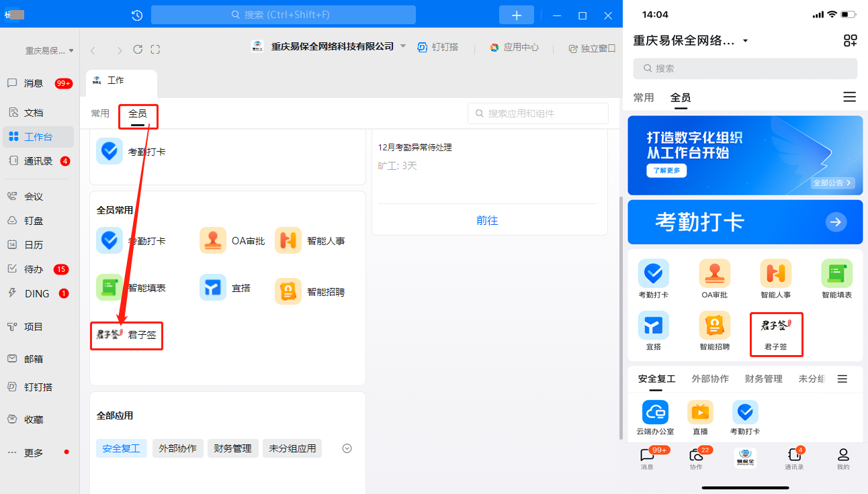Screen dimensions: 868x494
Task: Tap 消息 in the phone bottom bar
Action: pyautogui.click(x=648, y=459)
